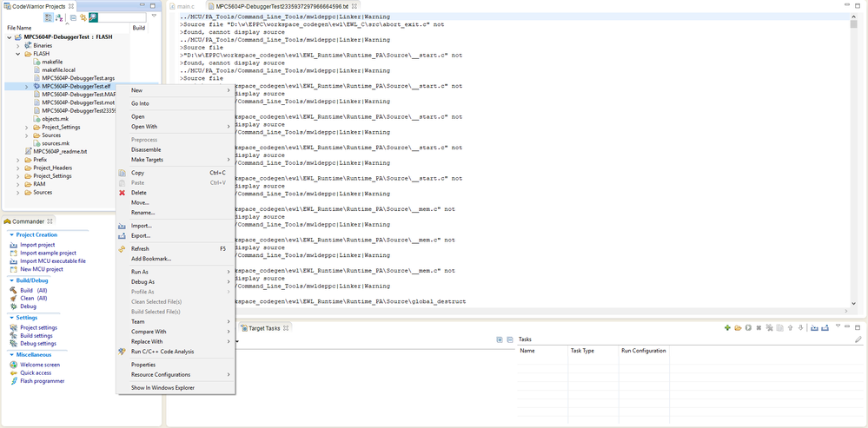The width and height of the screenshot is (868, 428).
Task: Choose Run C/C++ Code Analysis
Action: pos(175,352)
